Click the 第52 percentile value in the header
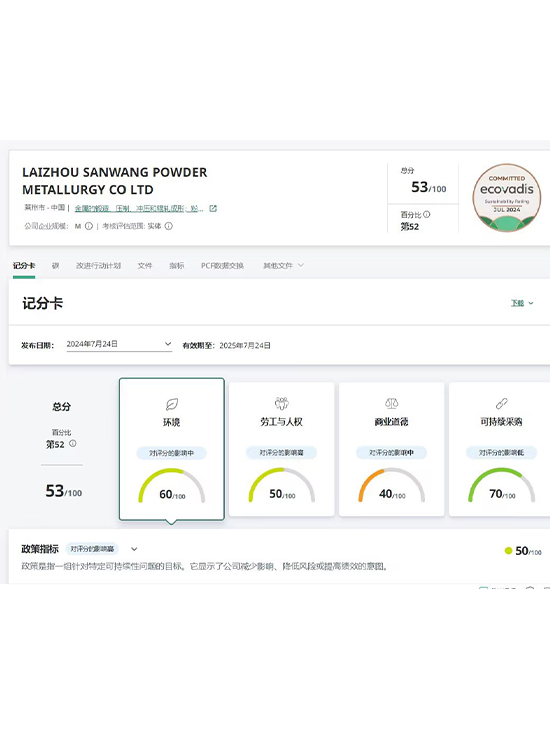This screenshot has height=729, width=550. (x=410, y=227)
